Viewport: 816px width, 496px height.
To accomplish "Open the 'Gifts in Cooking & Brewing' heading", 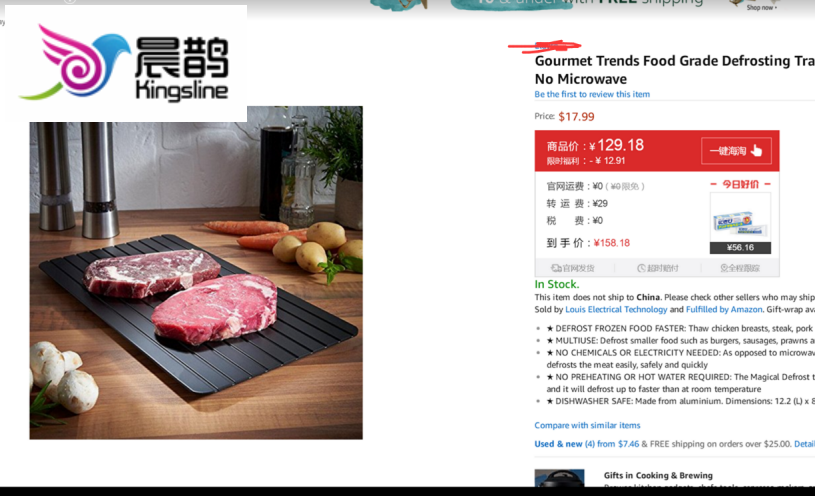I will pyautogui.click(x=658, y=475).
